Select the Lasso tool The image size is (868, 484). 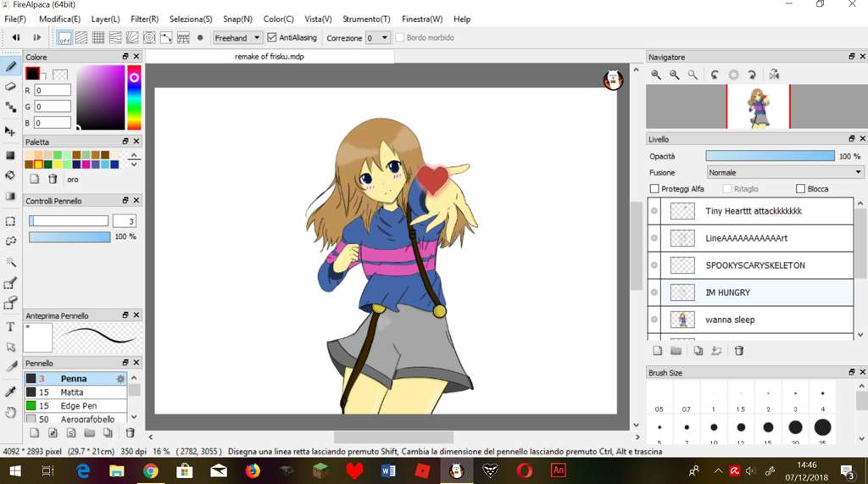[x=10, y=241]
